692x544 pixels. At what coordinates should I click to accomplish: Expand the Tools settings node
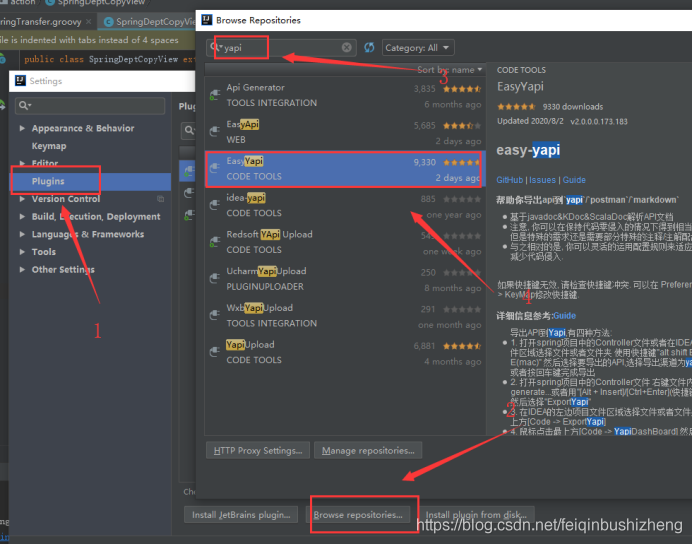22,252
